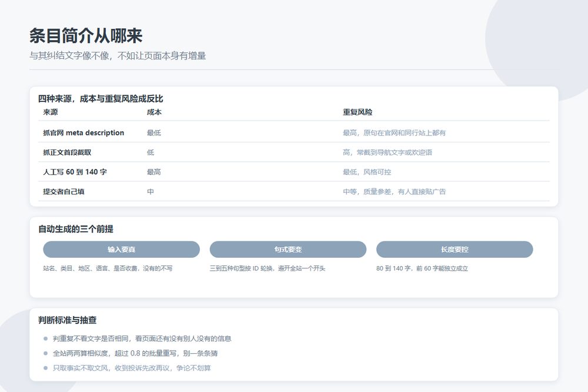Click the cost cell 最高 in 人工写 row
The image size is (588, 392).
click(153, 172)
